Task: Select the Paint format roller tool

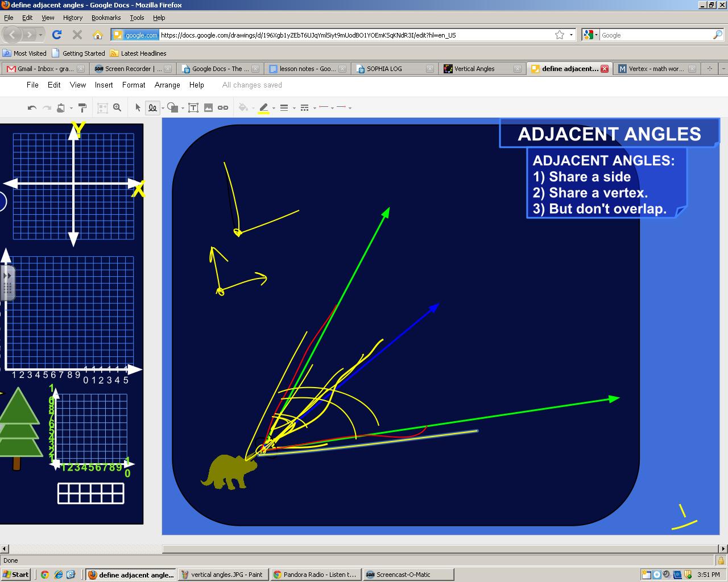Action: pos(82,107)
